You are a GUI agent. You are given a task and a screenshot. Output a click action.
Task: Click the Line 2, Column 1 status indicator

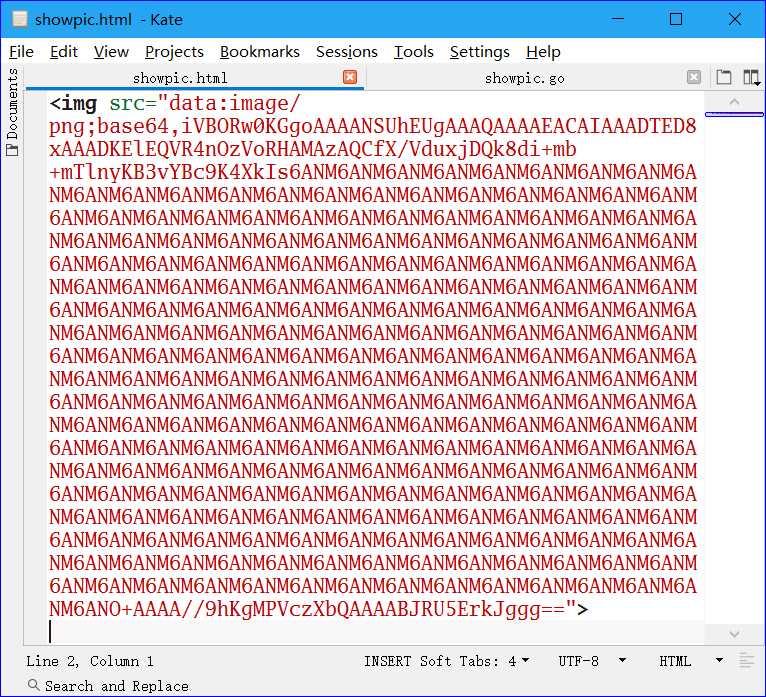pyautogui.click(x=90, y=661)
